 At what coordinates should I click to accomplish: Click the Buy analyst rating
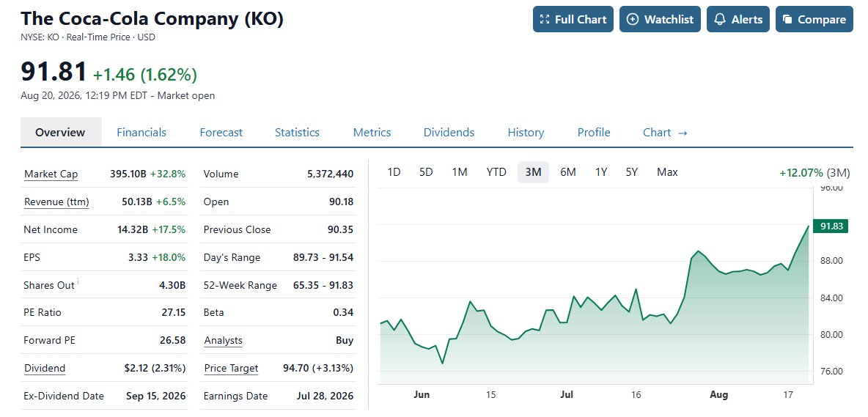[x=345, y=340]
